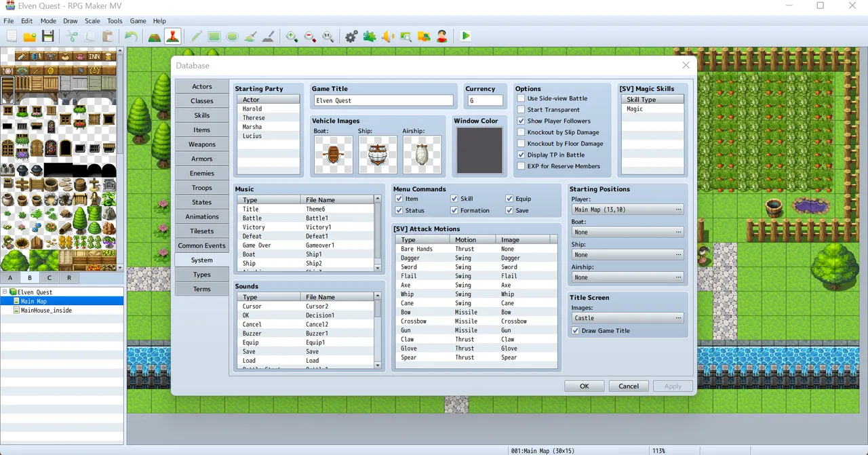
Task: Open the Game menu
Action: (x=138, y=21)
